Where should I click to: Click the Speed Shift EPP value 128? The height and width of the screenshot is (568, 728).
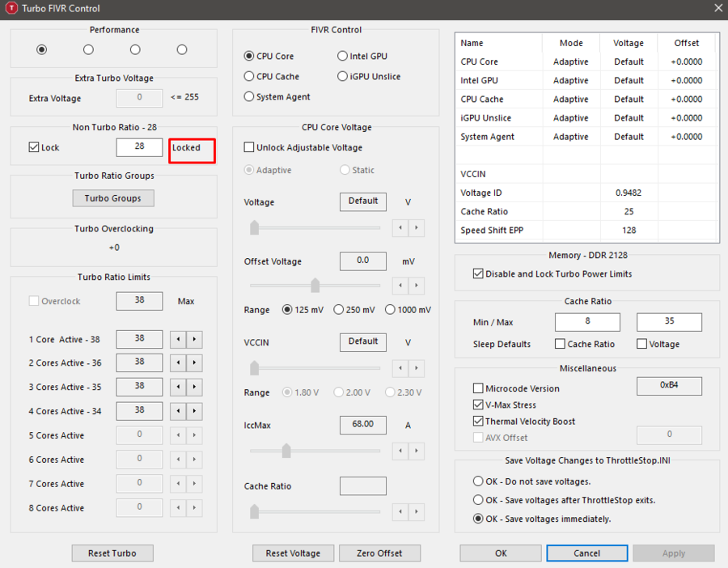(x=629, y=231)
